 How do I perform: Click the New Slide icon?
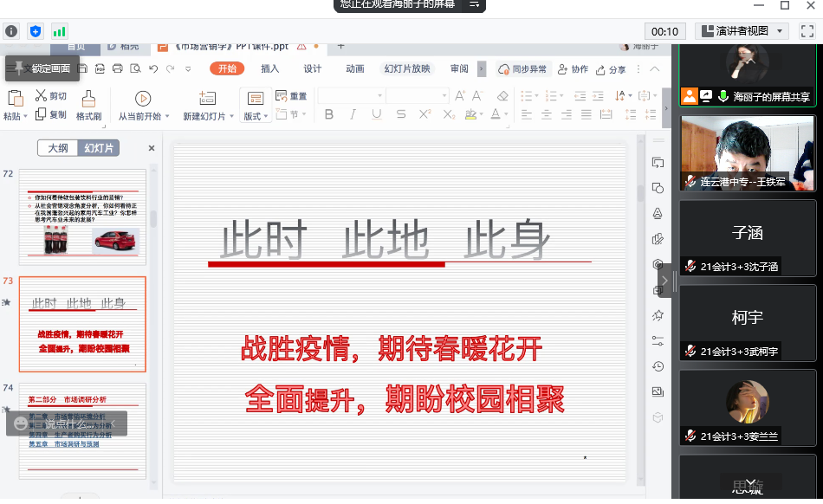207,99
